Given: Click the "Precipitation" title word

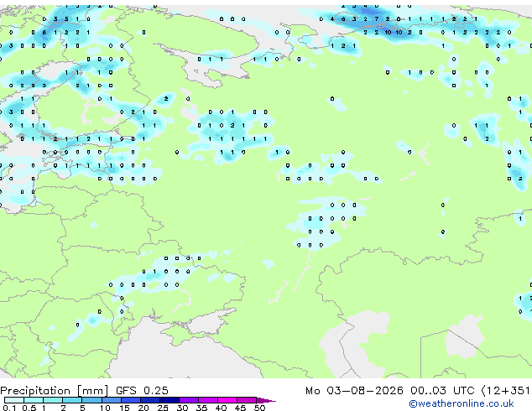Looking at the screenshot, I should point(35,391).
